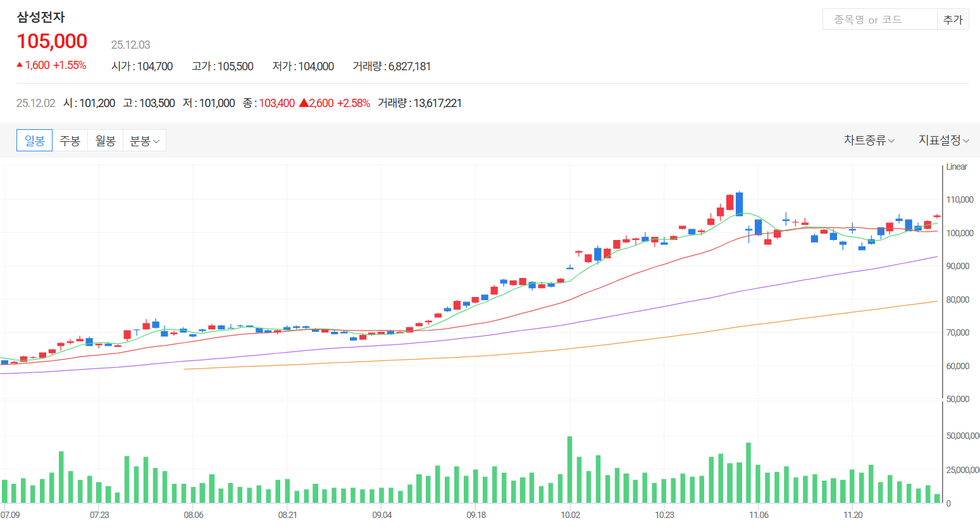Click the date 25.12.03
This screenshot has height=530, width=980.
pyautogui.click(x=130, y=45)
